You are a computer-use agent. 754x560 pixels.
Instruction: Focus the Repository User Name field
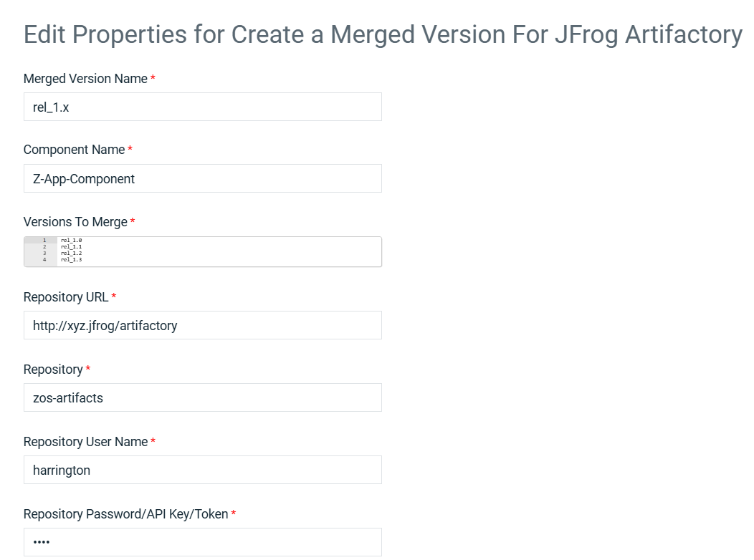202,470
